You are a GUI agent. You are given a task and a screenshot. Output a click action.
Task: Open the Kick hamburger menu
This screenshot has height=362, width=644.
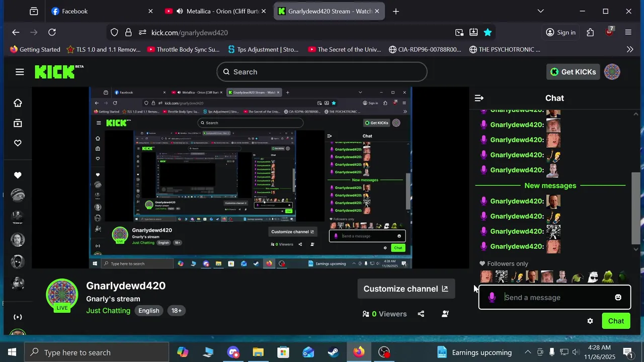point(20,72)
